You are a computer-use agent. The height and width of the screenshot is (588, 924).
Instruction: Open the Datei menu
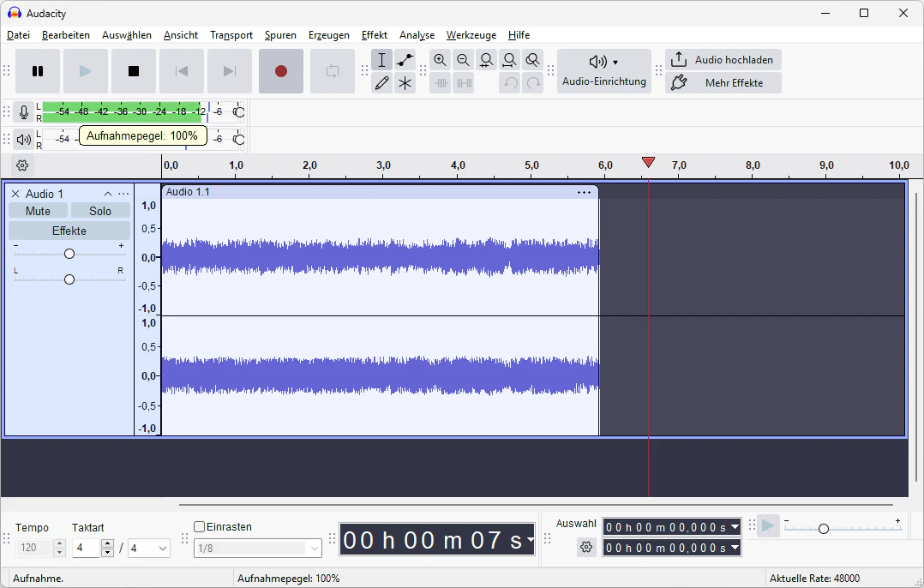(x=18, y=35)
